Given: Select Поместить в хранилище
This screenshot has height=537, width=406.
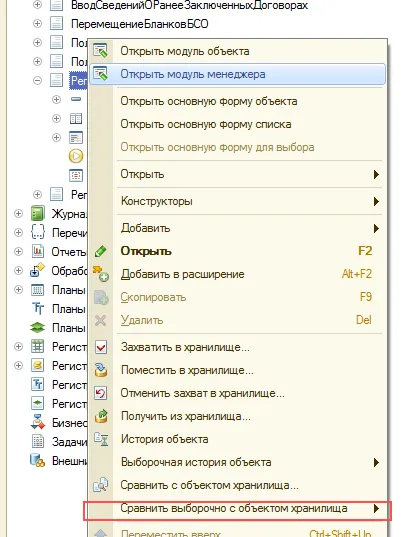Looking at the screenshot, I should pos(237,370).
